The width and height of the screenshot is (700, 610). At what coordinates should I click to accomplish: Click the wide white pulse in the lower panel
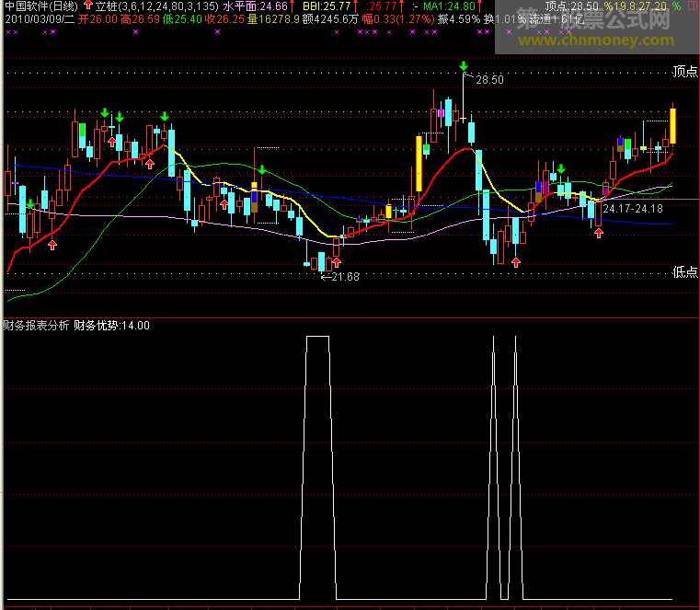317,460
